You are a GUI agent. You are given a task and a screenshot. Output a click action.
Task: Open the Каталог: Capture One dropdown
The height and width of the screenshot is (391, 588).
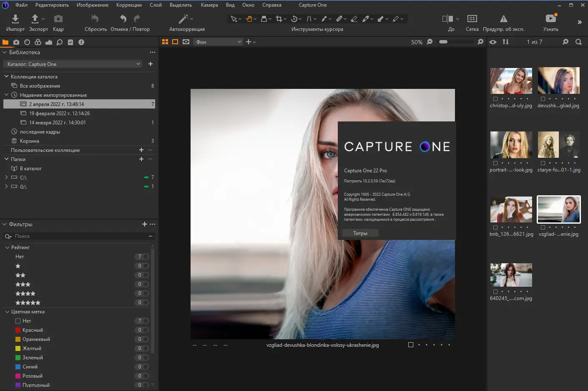[73, 64]
